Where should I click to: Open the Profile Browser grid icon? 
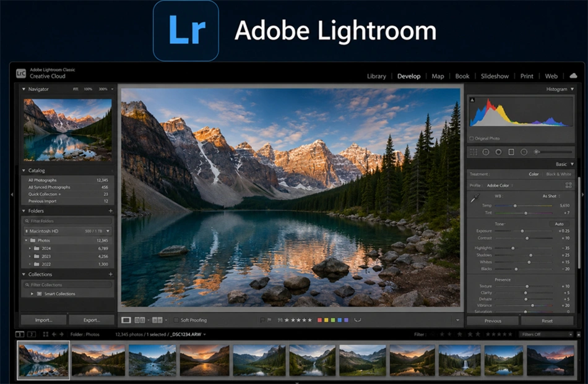pyautogui.click(x=568, y=185)
